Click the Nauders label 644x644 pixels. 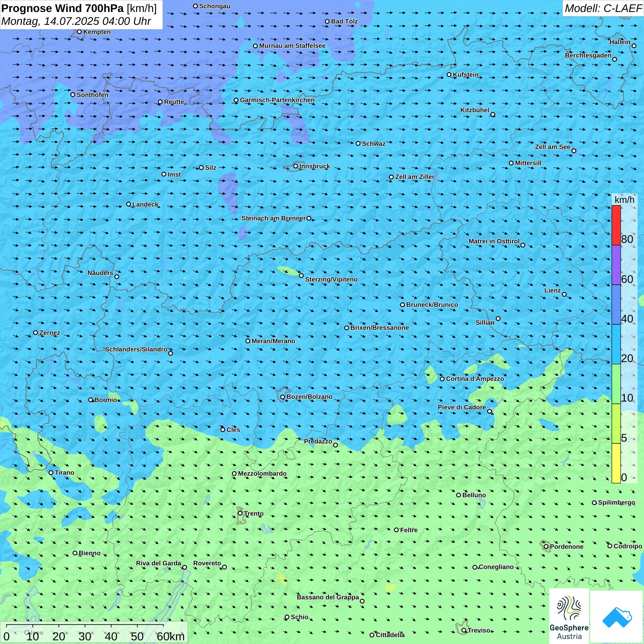click(x=100, y=273)
